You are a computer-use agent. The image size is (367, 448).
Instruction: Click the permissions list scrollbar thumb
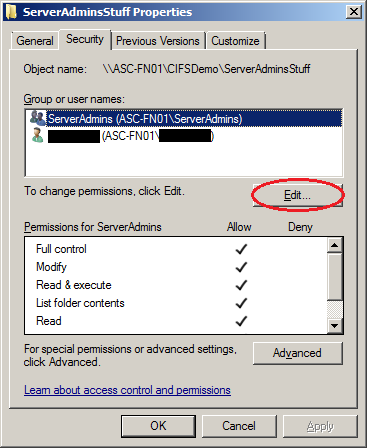(x=335, y=277)
